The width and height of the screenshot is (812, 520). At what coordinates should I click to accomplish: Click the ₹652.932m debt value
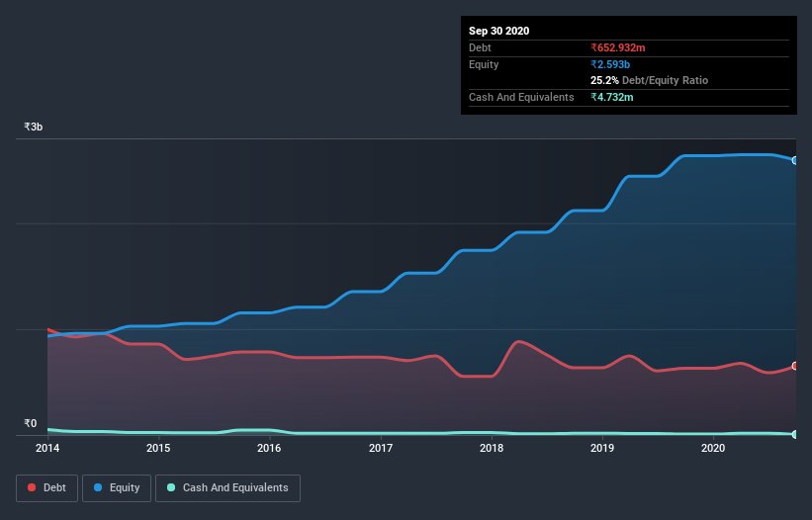618,47
